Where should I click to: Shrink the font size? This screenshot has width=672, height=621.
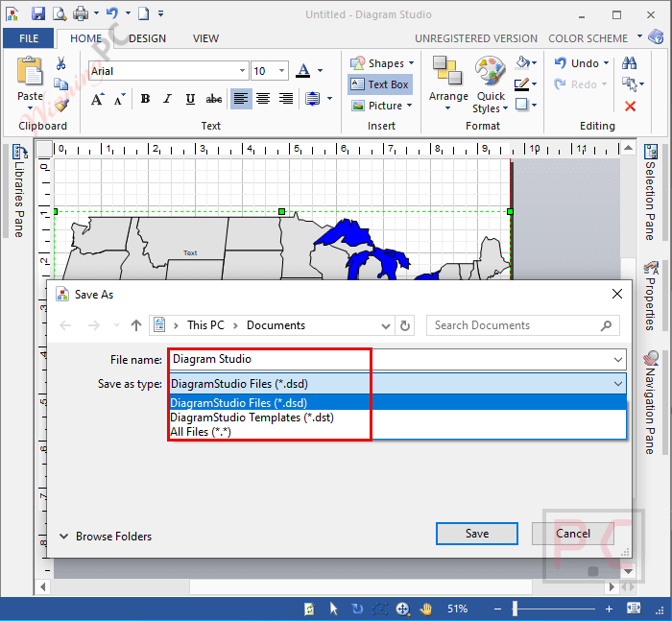(120, 100)
